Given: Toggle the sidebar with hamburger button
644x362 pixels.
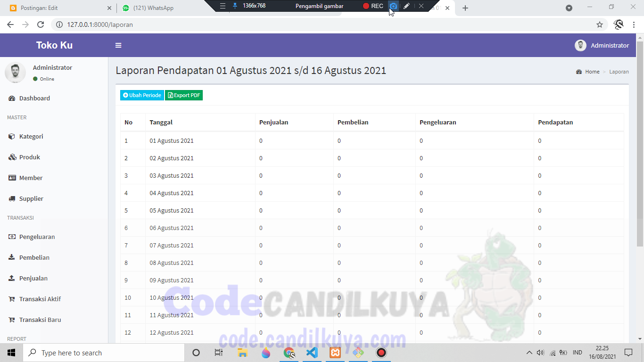Looking at the screenshot, I should [118, 45].
